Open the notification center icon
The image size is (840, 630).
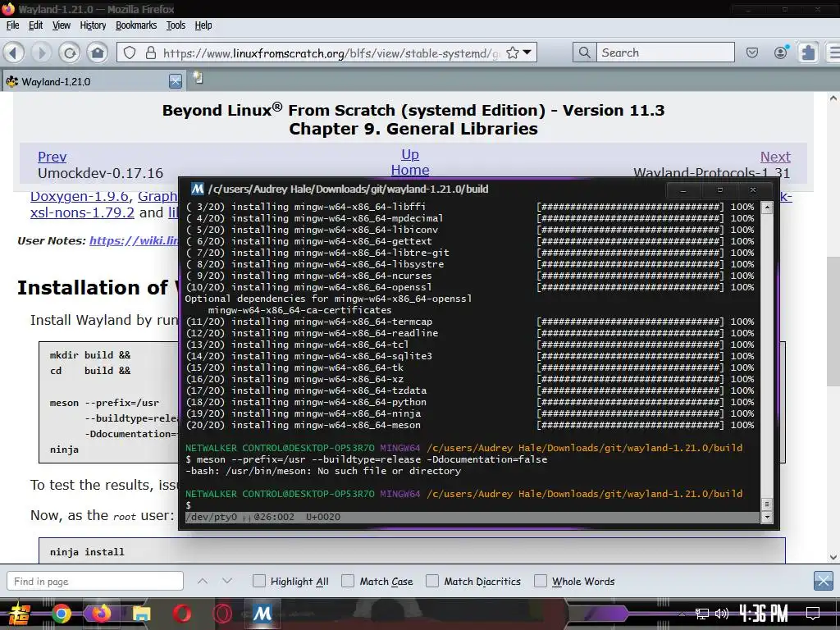point(813,614)
